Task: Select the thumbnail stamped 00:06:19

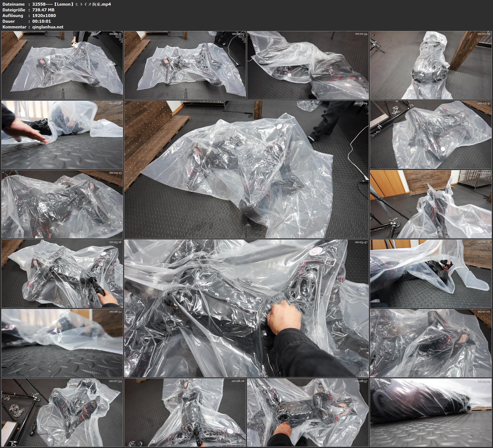Action: pyautogui.click(x=431, y=274)
